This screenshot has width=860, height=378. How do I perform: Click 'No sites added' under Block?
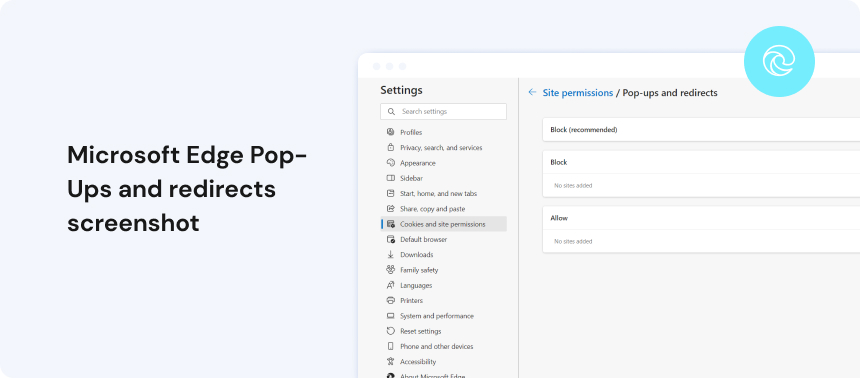pyautogui.click(x=573, y=185)
